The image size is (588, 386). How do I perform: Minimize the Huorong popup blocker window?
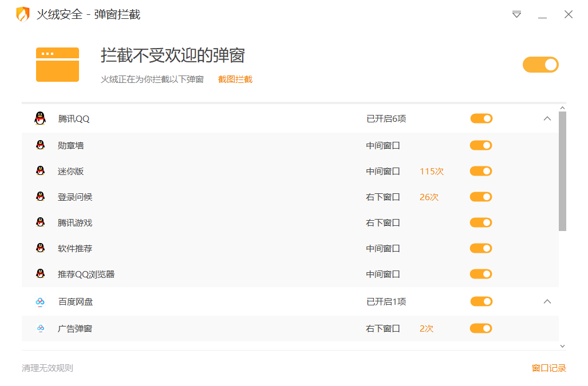click(542, 17)
